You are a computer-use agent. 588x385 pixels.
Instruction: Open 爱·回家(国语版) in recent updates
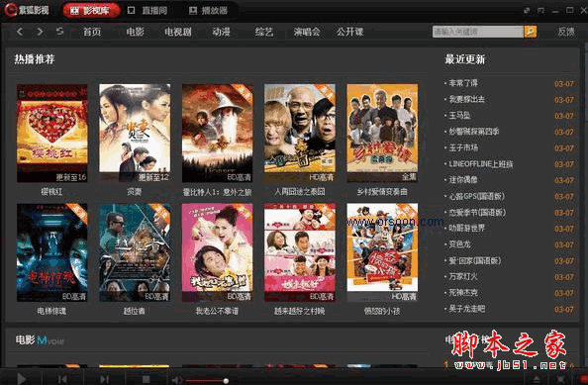[x=475, y=260]
